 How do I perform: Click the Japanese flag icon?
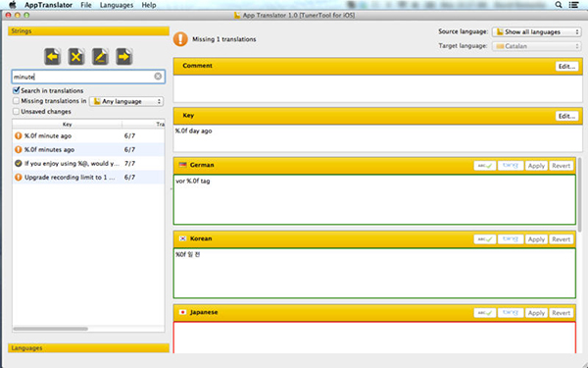[x=182, y=312]
